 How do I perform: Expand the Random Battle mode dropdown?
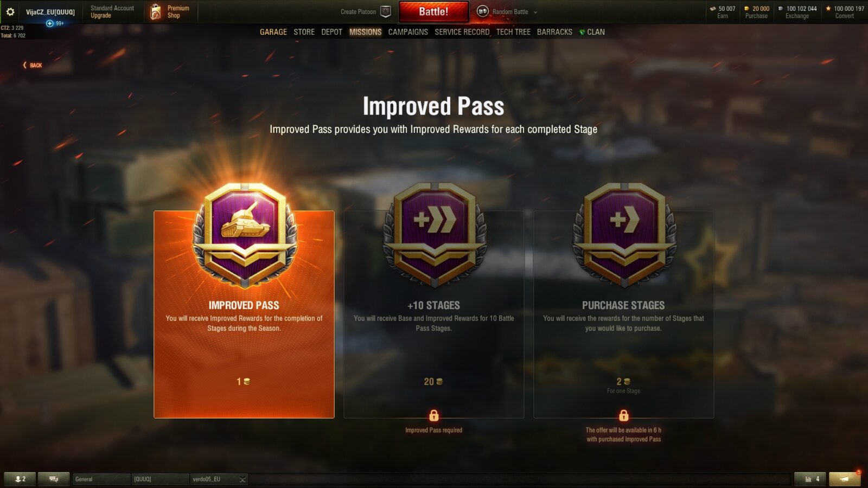(535, 12)
